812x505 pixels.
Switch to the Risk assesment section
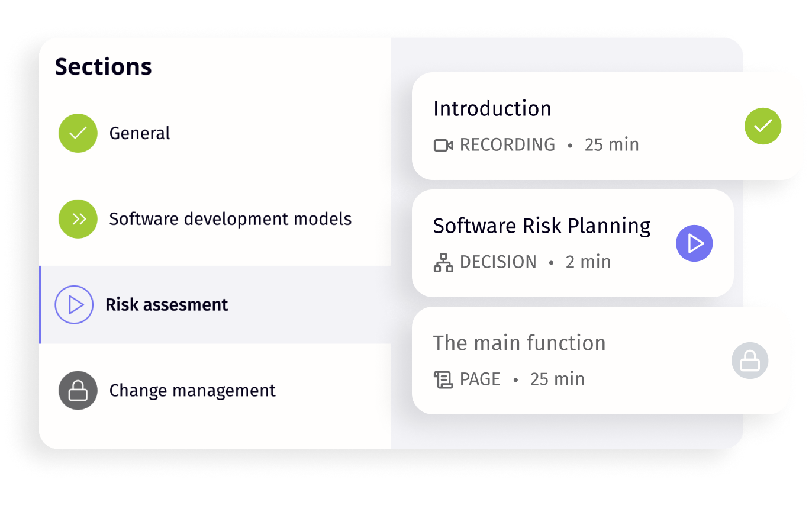click(167, 304)
